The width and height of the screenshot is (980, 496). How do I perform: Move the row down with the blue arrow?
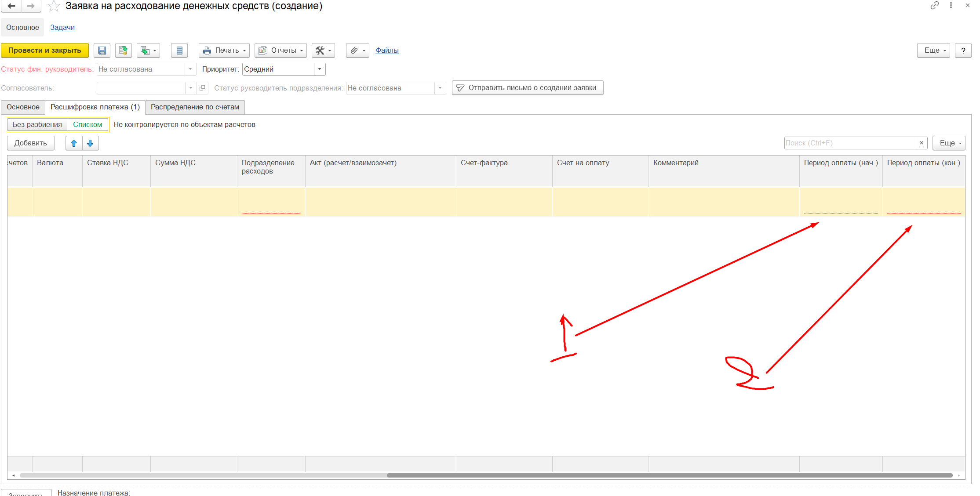click(90, 143)
